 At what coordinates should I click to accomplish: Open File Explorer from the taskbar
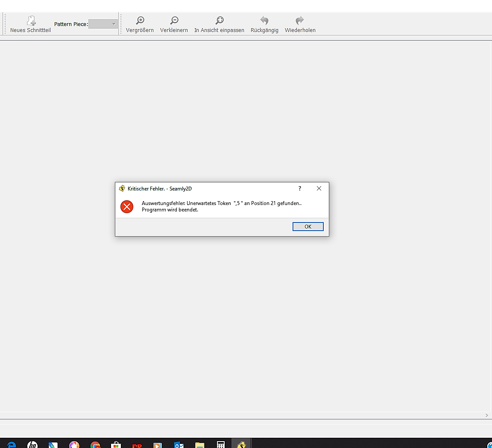tap(199, 445)
